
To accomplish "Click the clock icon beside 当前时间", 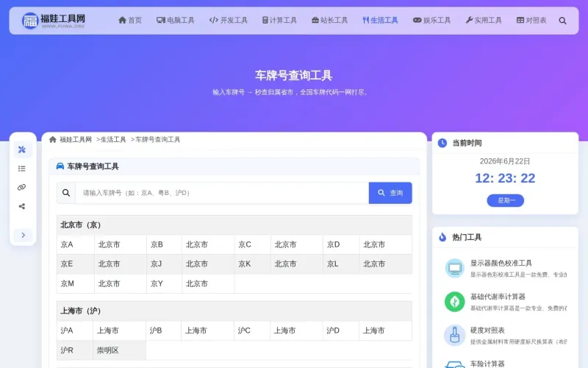I will click(442, 143).
